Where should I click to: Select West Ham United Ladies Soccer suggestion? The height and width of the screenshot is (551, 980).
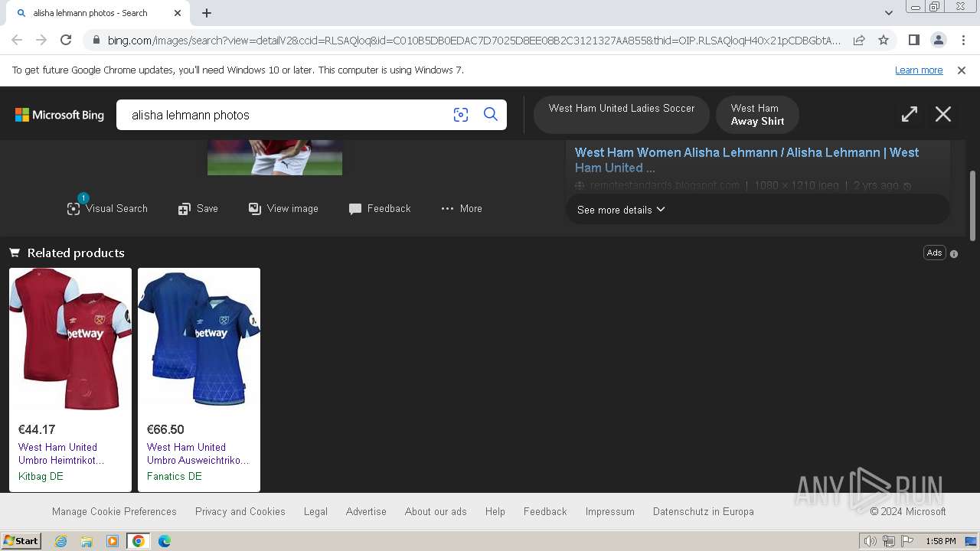pos(622,115)
